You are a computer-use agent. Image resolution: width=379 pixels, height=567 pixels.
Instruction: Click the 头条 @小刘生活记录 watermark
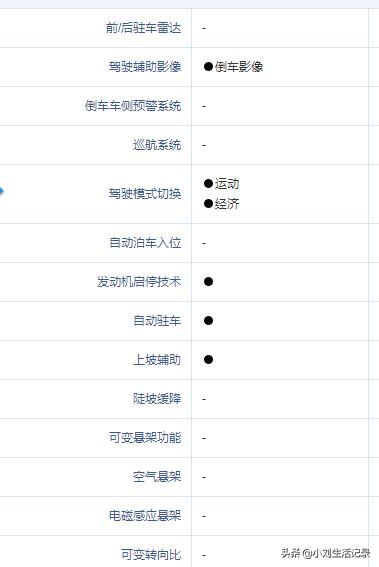(325, 553)
